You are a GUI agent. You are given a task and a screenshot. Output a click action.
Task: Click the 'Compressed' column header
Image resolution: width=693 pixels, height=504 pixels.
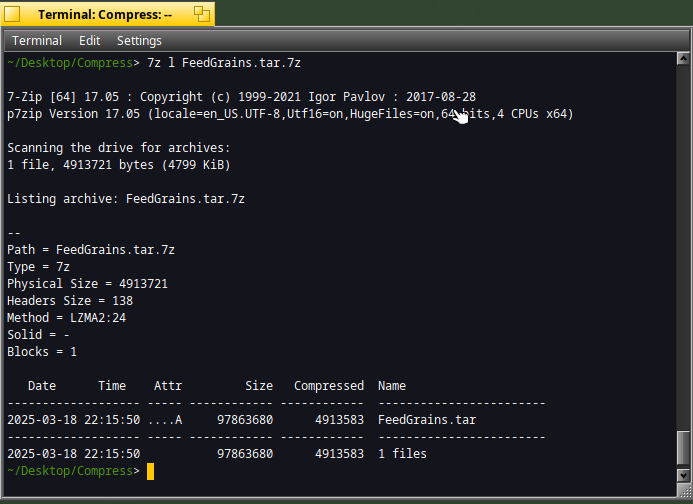[329, 386]
